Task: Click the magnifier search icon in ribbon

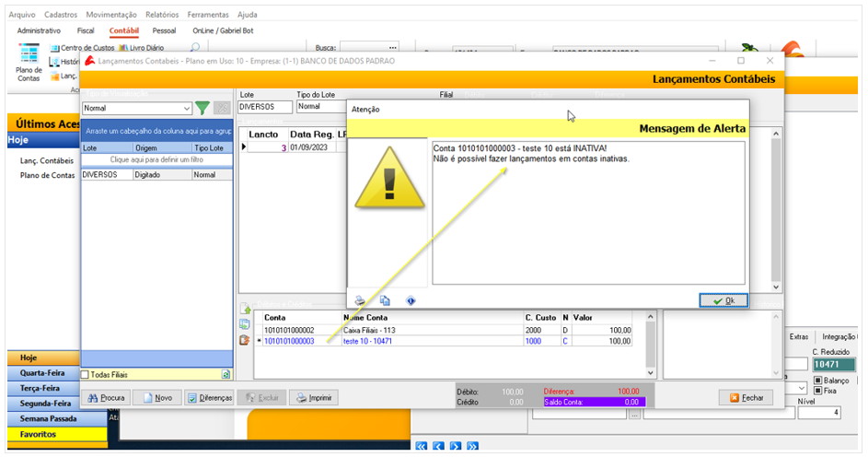Action: (x=194, y=48)
